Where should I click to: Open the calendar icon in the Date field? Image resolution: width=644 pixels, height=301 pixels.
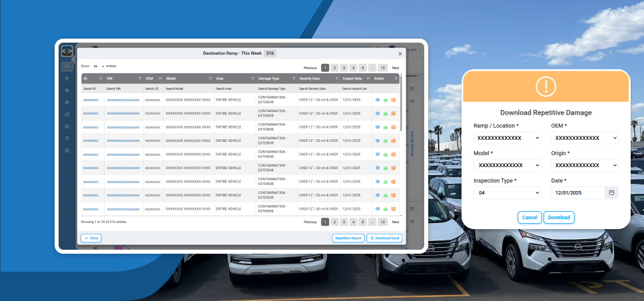611,192
